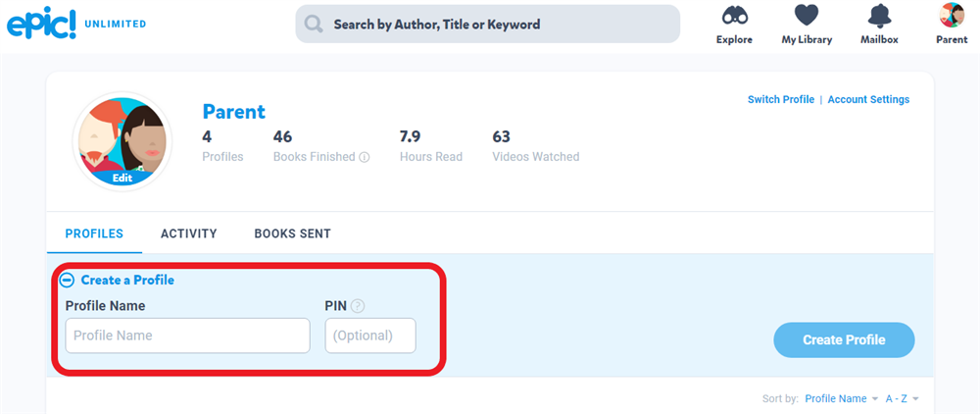Click the Parent avatar in top navigation
The width and height of the screenshot is (980, 414).
pos(952,16)
